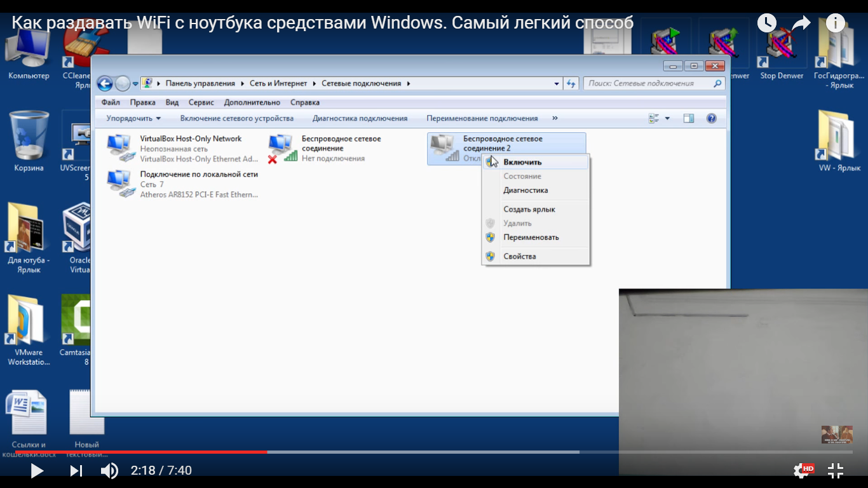The height and width of the screenshot is (488, 868).
Task: Select Ссылки и кошельки.docx file
Action: 29,423
